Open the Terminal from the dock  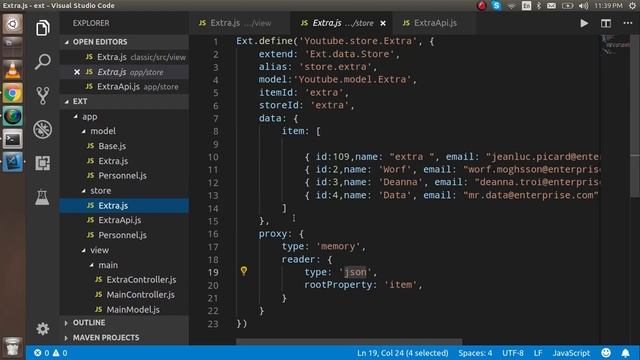(13, 139)
